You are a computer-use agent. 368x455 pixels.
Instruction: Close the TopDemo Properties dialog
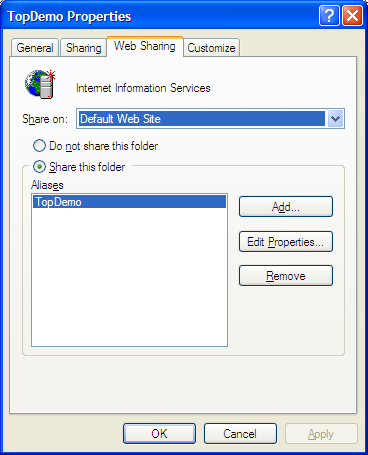352,16
